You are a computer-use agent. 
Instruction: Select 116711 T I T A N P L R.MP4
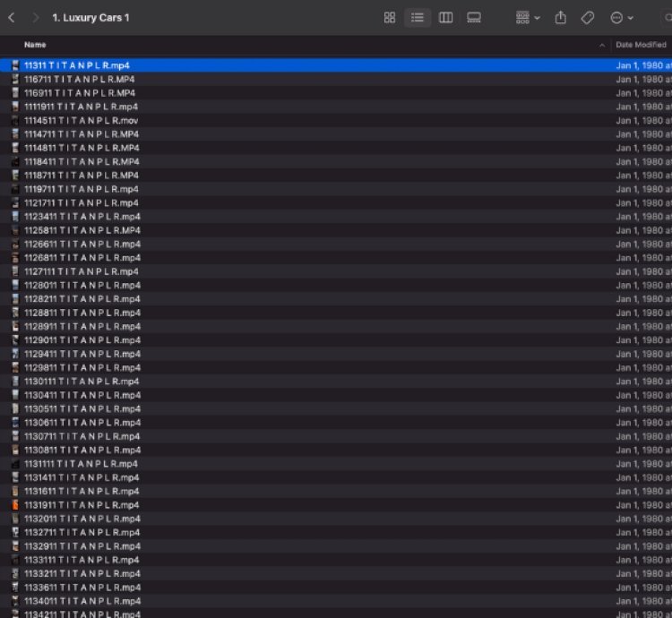pyautogui.click(x=80, y=79)
